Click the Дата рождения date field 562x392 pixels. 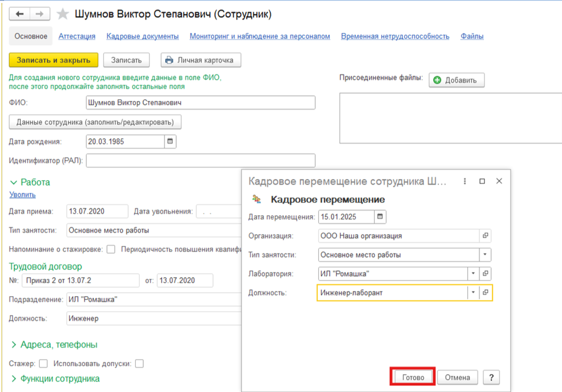(125, 141)
